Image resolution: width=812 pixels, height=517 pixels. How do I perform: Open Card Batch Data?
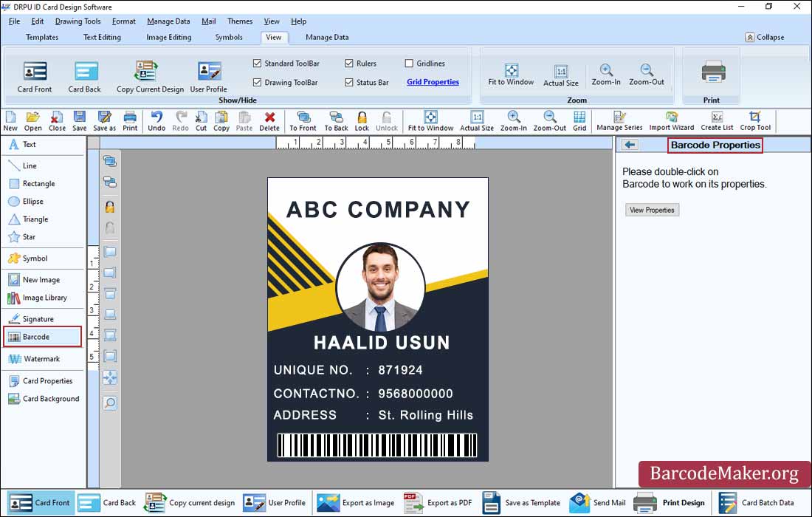pyautogui.click(x=757, y=502)
